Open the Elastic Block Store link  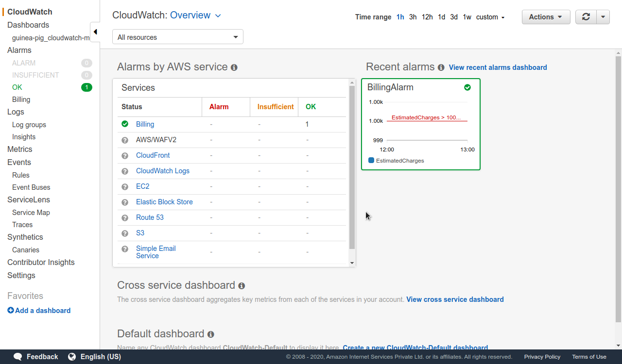tap(164, 202)
